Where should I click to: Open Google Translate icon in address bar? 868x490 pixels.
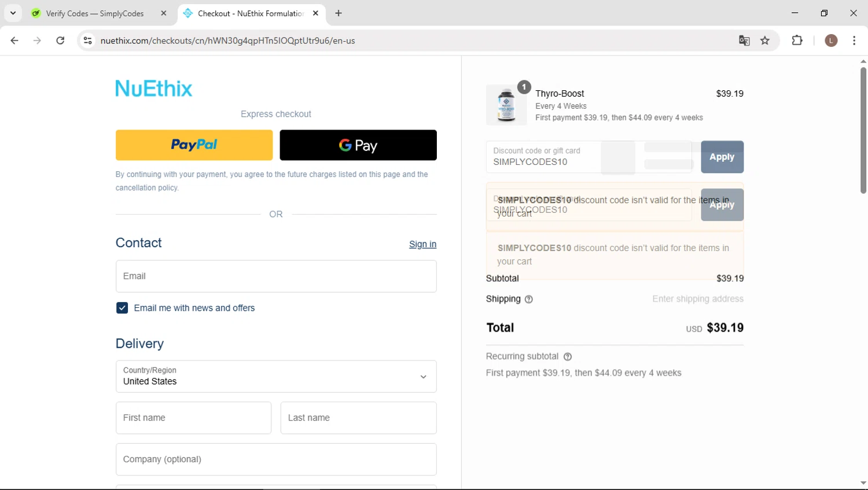(x=744, y=40)
